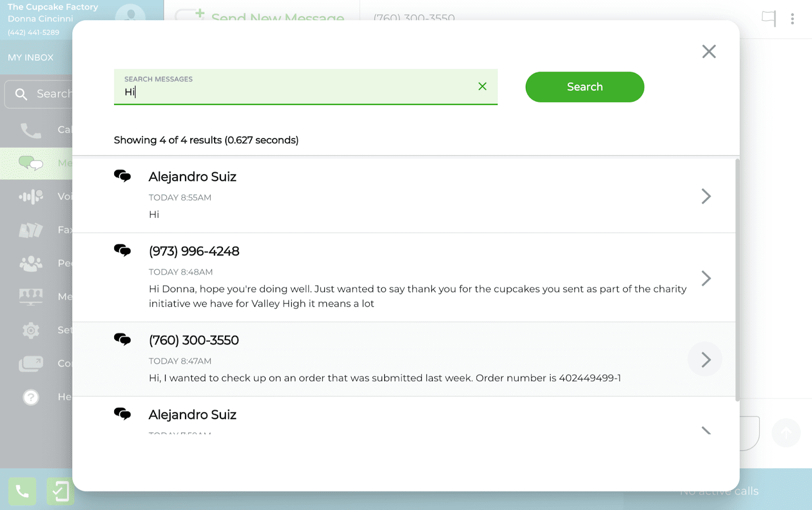This screenshot has height=510, width=812.
Task: Click sidebar Search magnifier field
Action: tap(39, 94)
